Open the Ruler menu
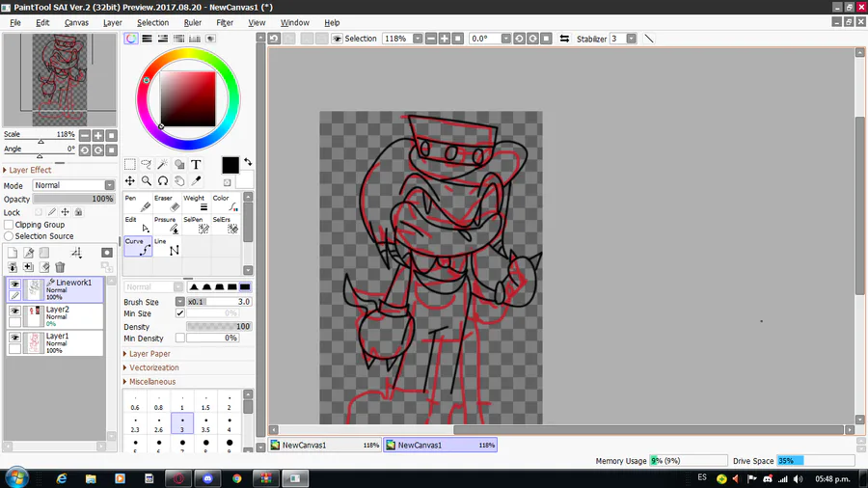 [193, 23]
